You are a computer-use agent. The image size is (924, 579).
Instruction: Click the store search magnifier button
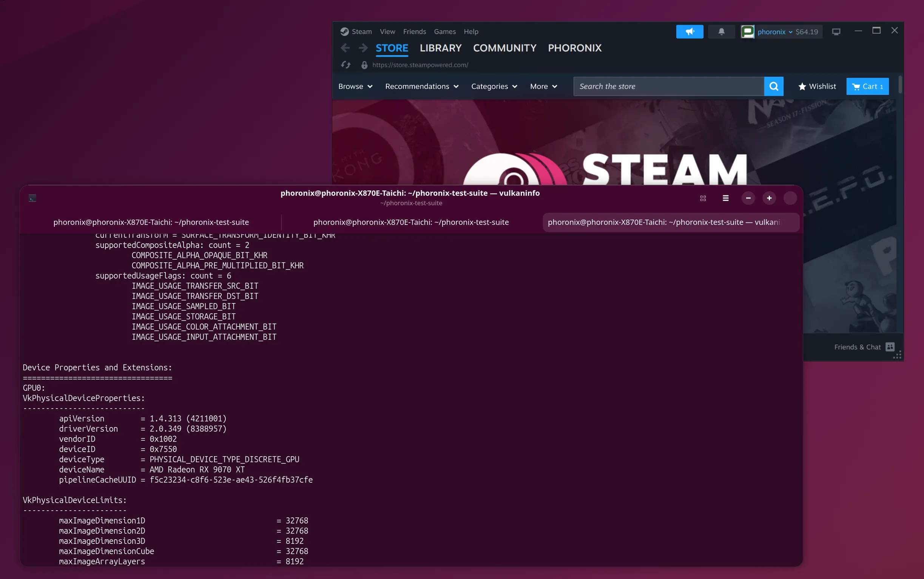coord(774,86)
